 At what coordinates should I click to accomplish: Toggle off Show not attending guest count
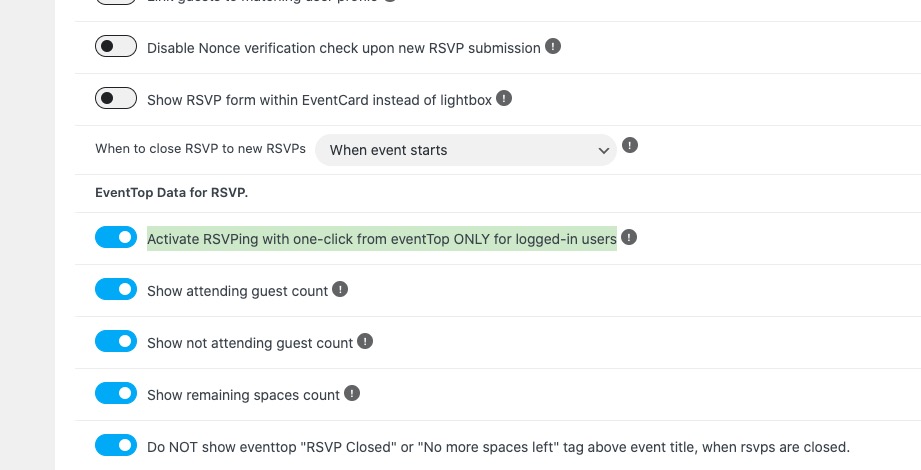116,341
